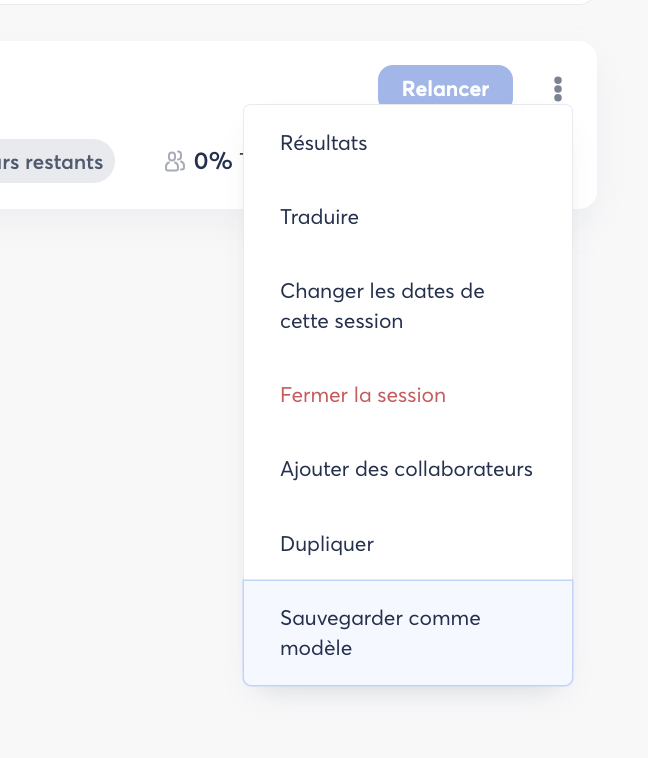Click the 0% participation value
Image resolution: width=648 pixels, height=758 pixels.
pyautogui.click(x=212, y=162)
